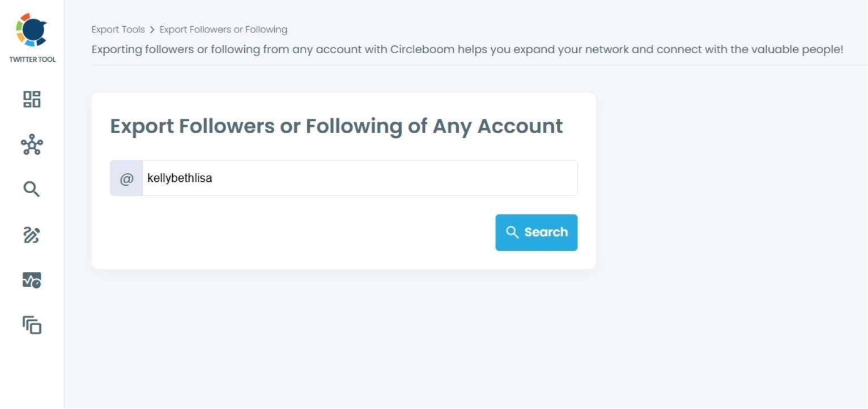Select the network connections sidebar icon
The height and width of the screenshot is (409, 868).
pos(32,145)
